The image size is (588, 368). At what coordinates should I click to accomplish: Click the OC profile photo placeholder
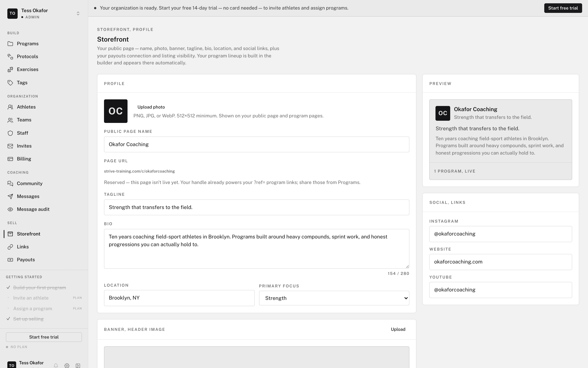116,111
